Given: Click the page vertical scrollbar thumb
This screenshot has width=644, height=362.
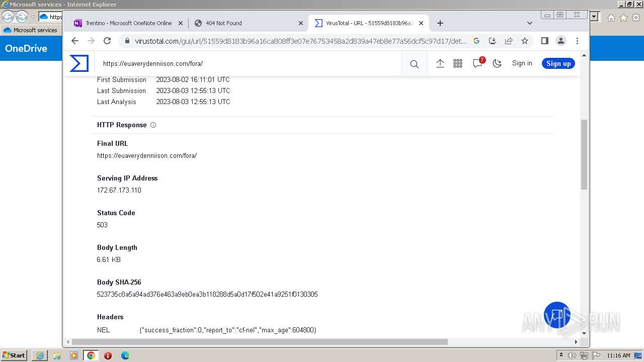Looking at the screenshot, I should 584,154.
